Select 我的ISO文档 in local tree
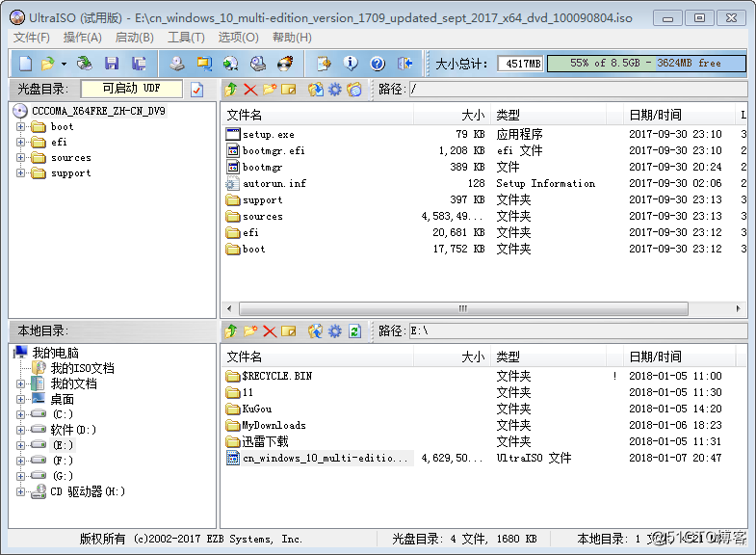The height and width of the screenshot is (555, 756). (x=83, y=368)
